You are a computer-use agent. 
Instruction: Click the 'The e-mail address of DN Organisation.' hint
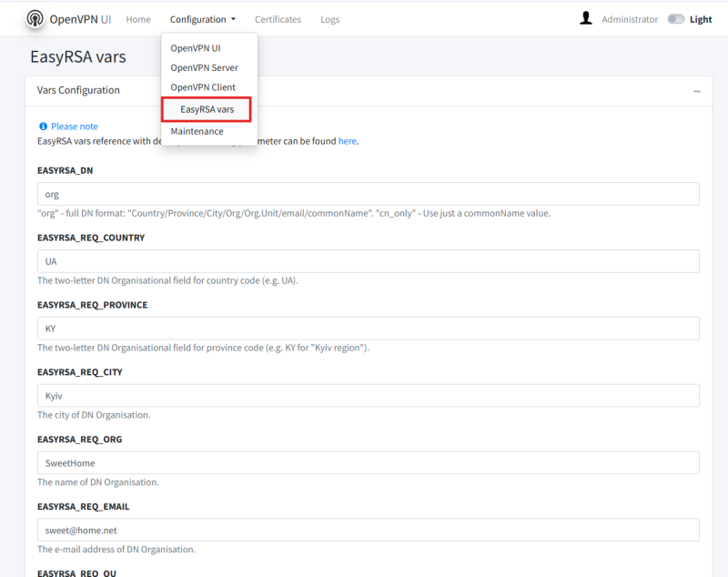(116, 550)
